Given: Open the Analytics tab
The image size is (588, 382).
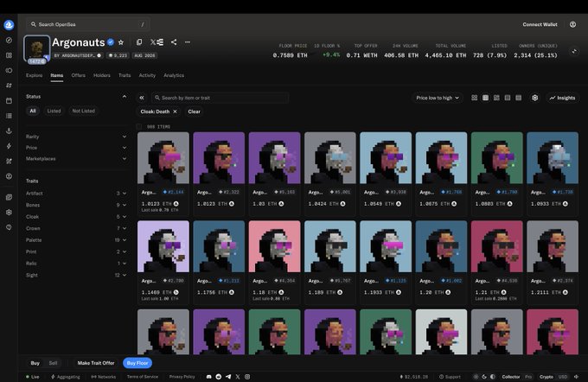Looking at the screenshot, I should coord(174,75).
